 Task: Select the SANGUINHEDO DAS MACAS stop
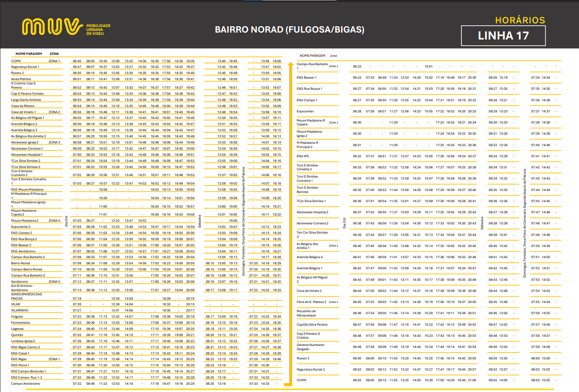26,296
